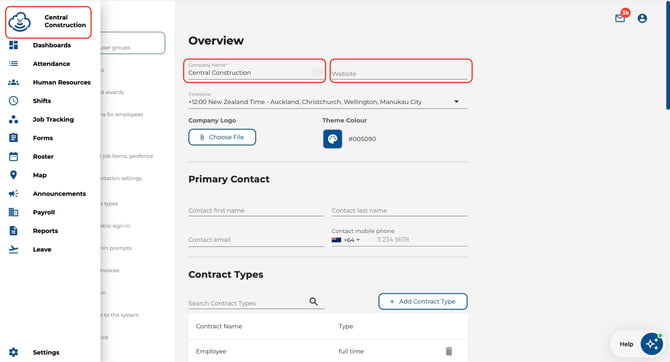Click the Leave airplane icon
Viewport: 670px width, 362px height.
[x=14, y=249]
